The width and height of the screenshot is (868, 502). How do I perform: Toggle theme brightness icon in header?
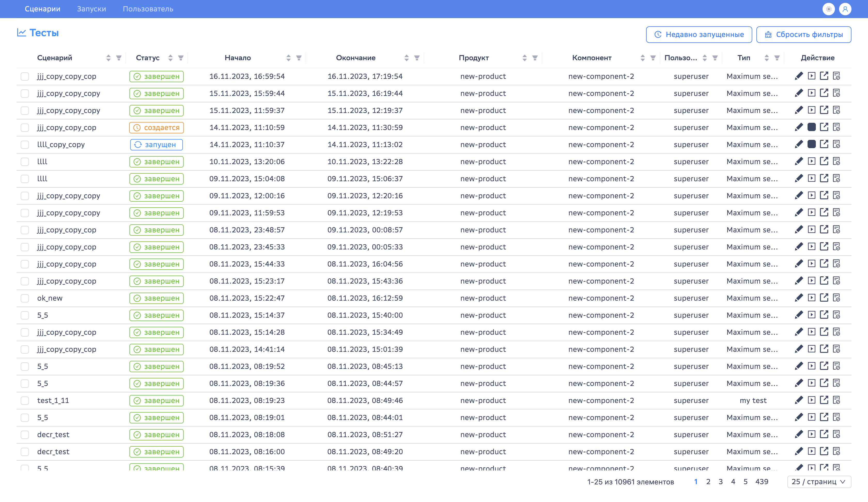[828, 9]
